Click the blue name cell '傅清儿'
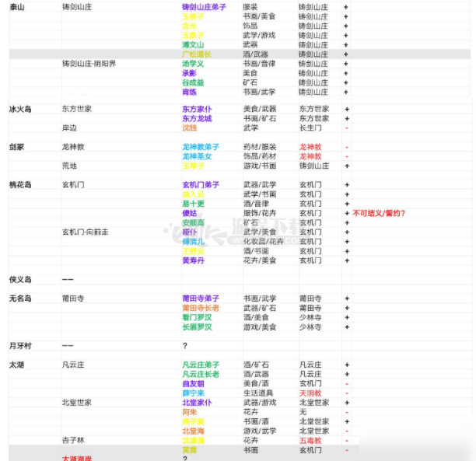 tap(193, 241)
